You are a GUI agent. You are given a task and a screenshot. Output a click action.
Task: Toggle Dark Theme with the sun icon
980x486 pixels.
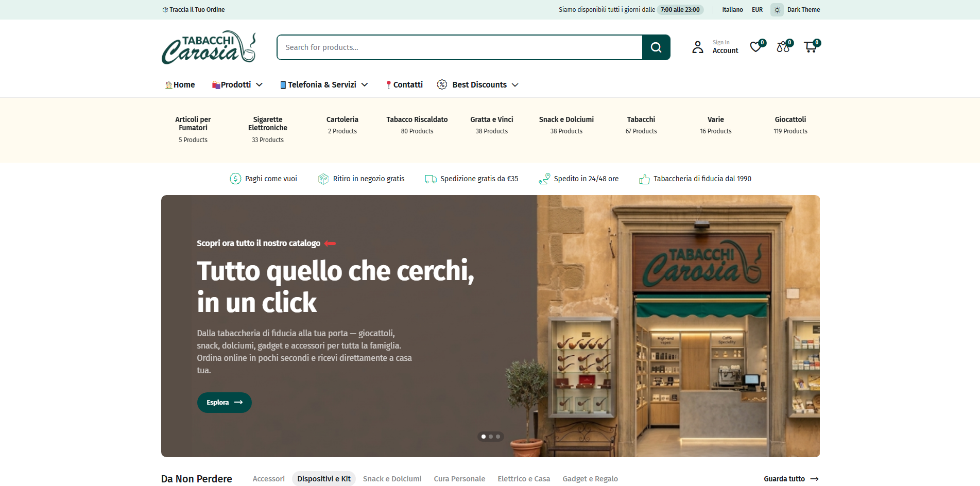[777, 10]
